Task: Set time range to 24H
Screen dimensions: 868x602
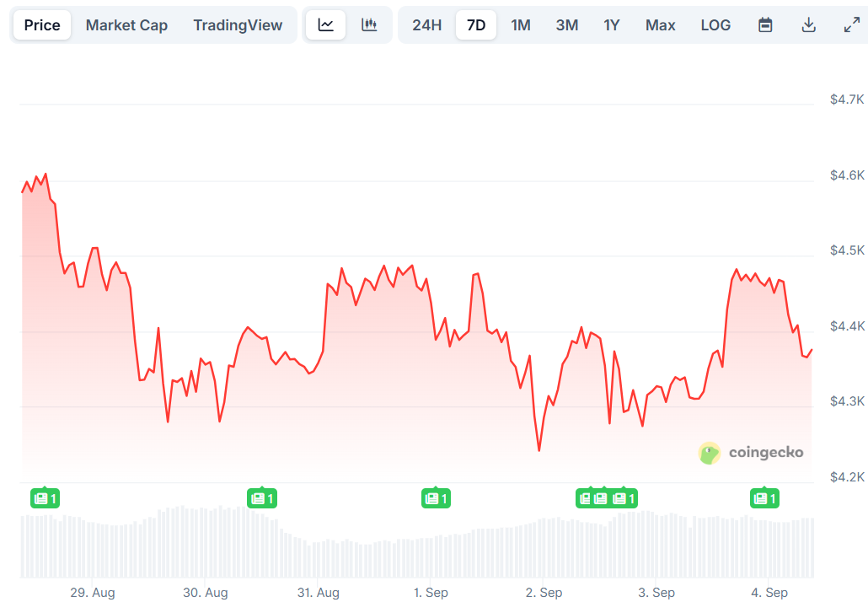Action: pyautogui.click(x=426, y=25)
